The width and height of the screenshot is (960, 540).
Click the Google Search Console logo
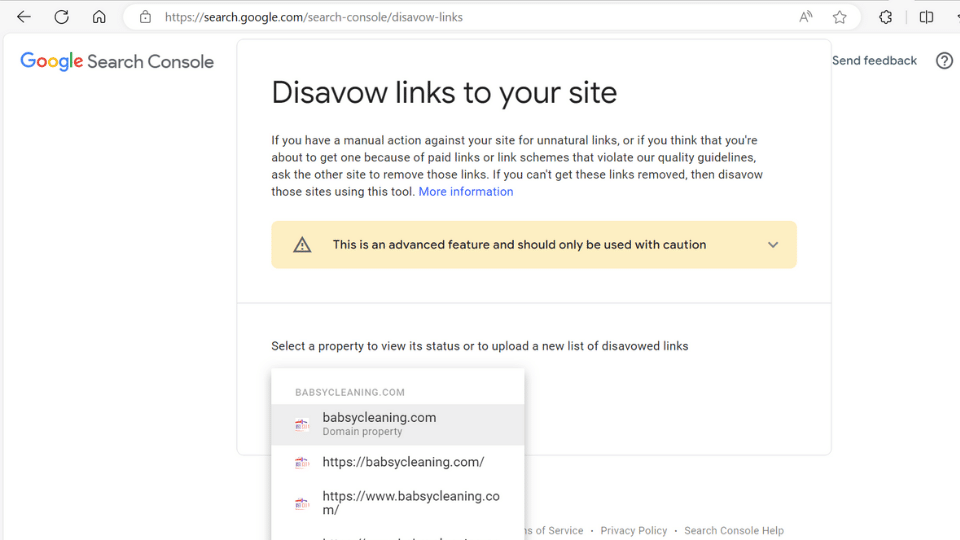117,61
